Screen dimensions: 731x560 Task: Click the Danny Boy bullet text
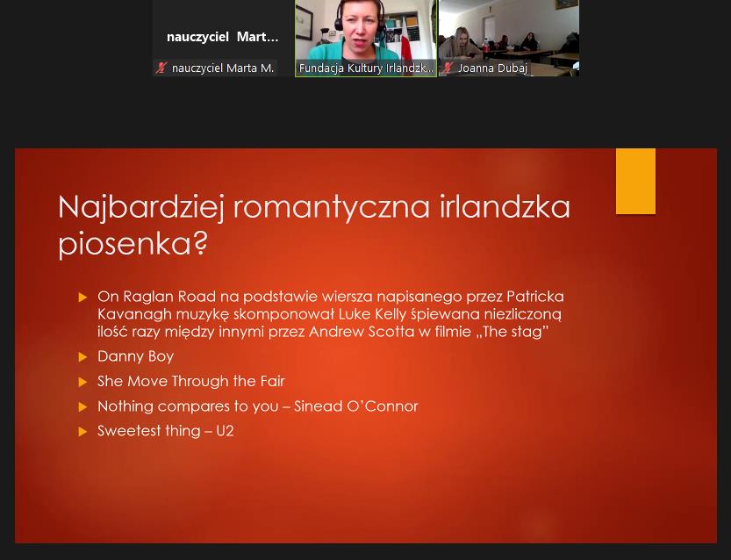pos(136,356)
